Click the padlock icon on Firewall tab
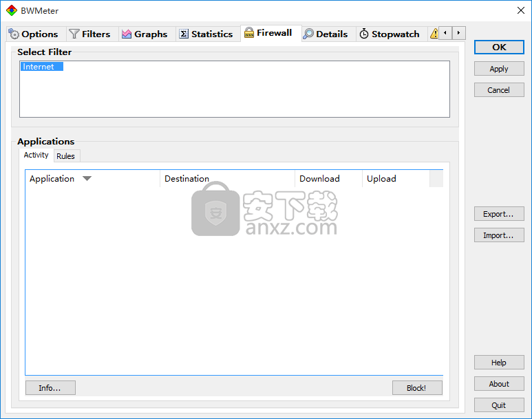 pyautogui.click(x=249, y=32)
